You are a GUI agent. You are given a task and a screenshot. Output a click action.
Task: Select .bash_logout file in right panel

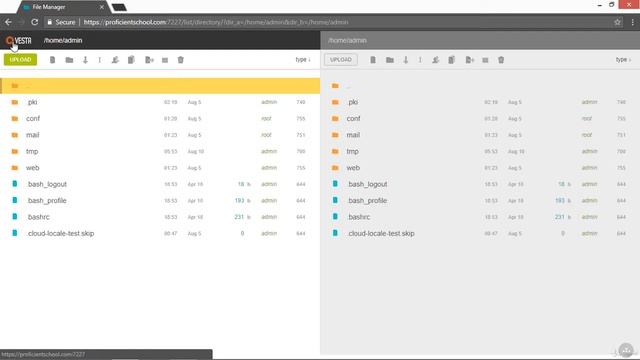click(480, 184)
